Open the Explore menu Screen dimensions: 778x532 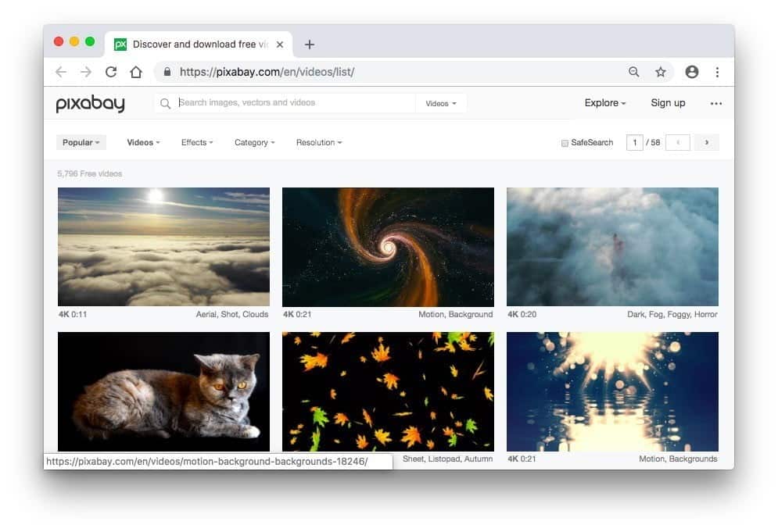(604, 103)
